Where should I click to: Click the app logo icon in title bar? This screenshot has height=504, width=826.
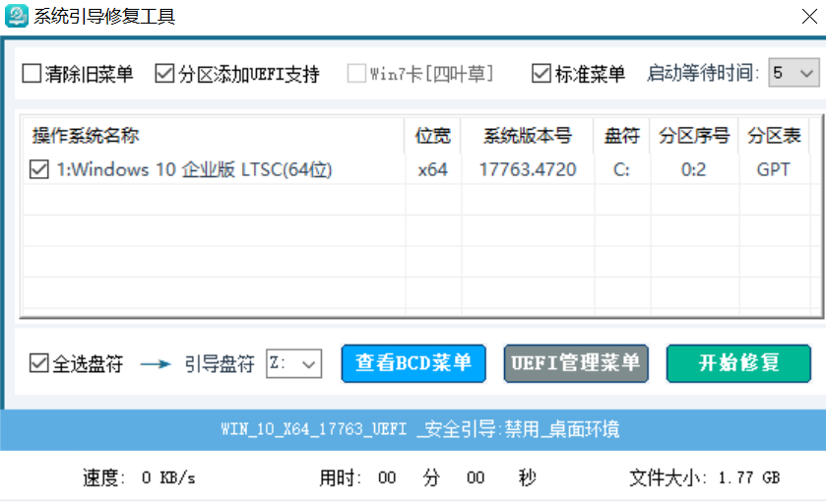pyautogui.click(x=17, y=16)
